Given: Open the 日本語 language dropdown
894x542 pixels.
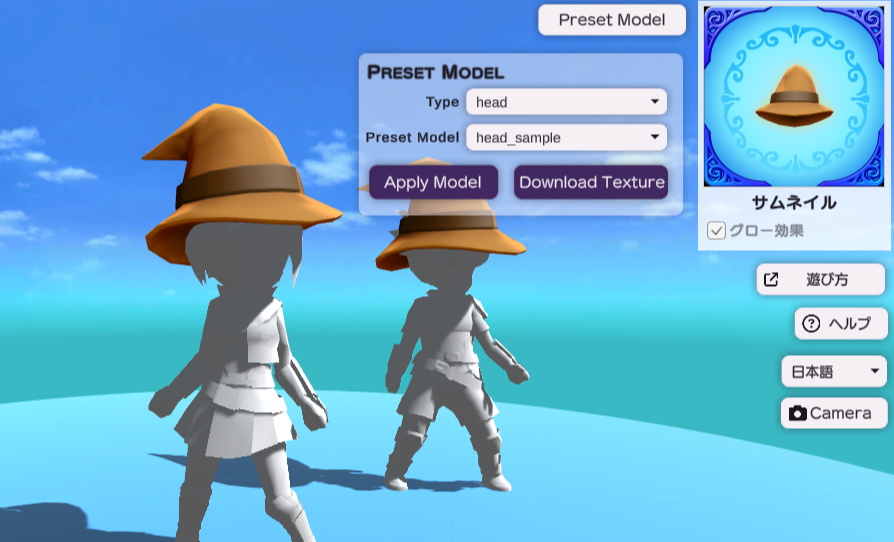Looking at the screenshot, I should (833, 372).
